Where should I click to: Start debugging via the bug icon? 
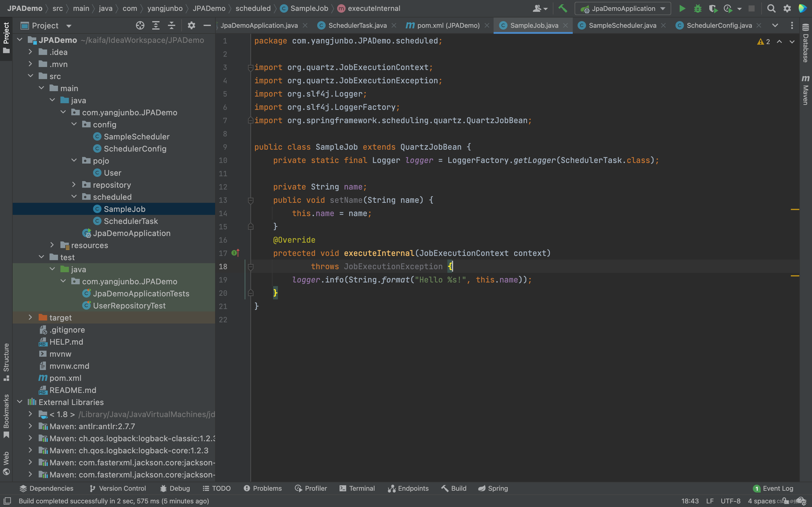pos(698,8)
